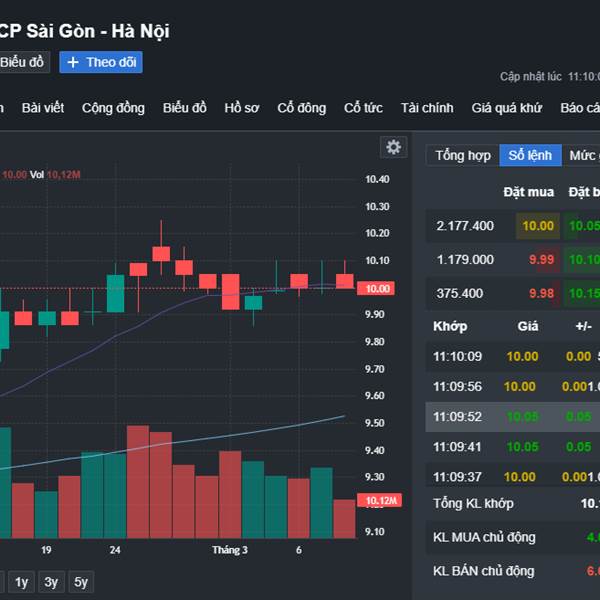
Task: Select the Hồ sơ tab
Action: click(241, 108)
